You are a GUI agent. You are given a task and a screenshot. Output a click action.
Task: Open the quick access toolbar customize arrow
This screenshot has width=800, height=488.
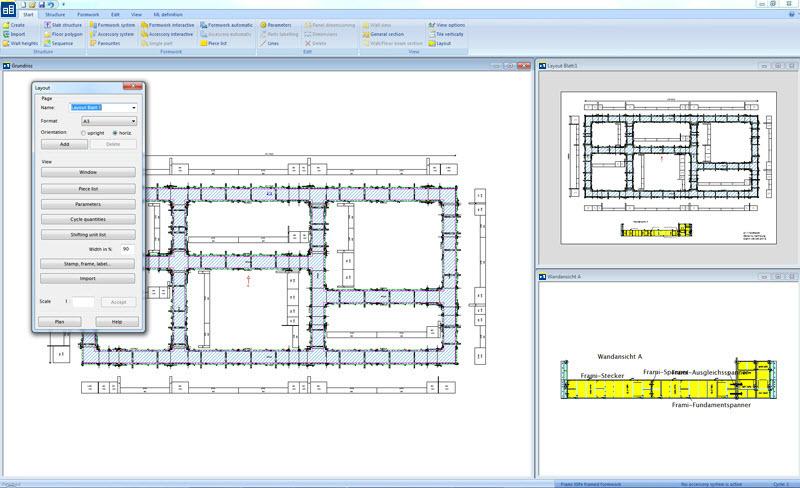click(x=64, y=5)
